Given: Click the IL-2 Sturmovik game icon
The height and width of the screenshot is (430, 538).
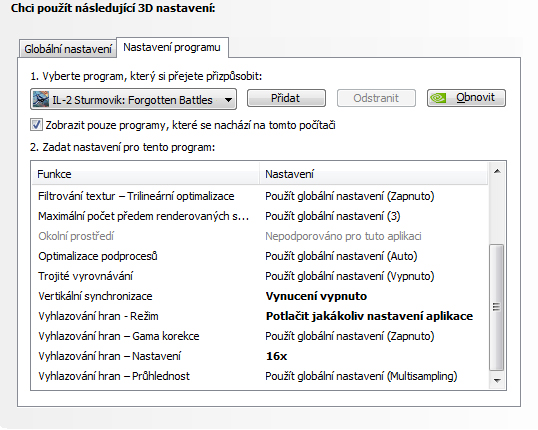Looking at the screenshot, I should tap(40, 100).
